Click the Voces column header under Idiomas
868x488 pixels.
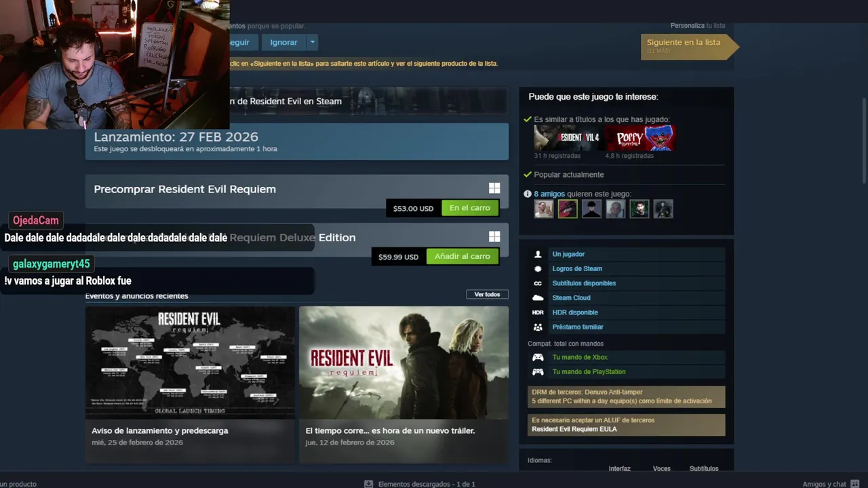point(661,468)
